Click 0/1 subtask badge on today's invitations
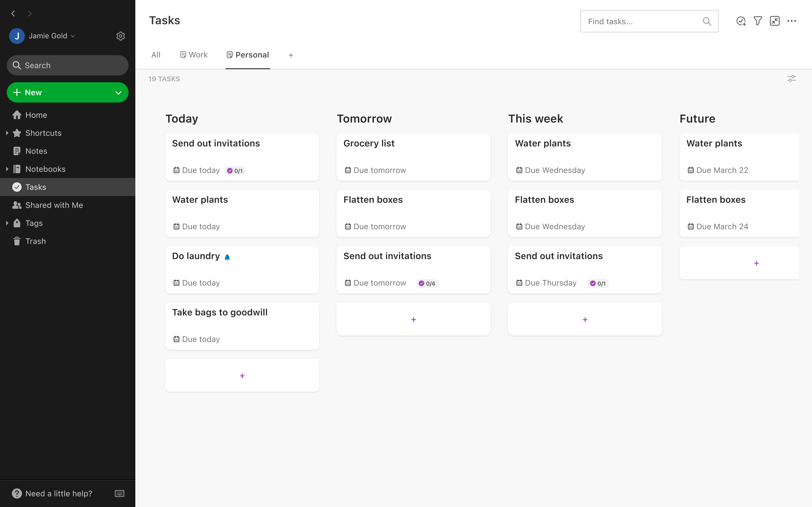 [235, 171]
